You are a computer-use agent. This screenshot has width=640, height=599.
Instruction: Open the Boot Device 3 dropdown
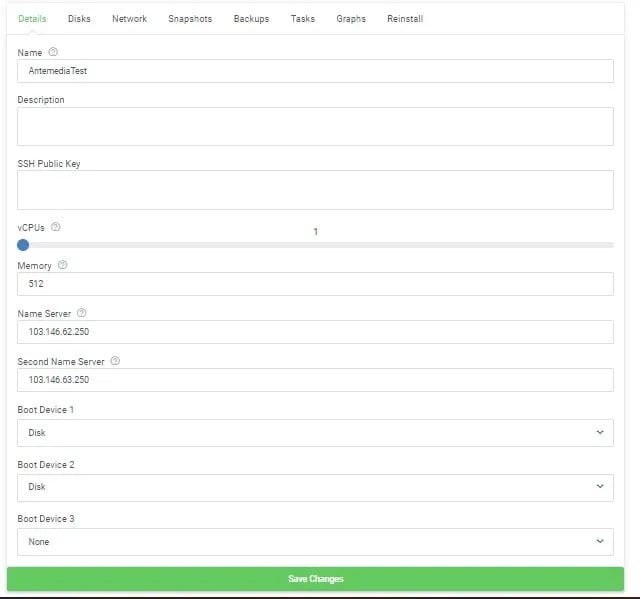click(x=315, y=542)
